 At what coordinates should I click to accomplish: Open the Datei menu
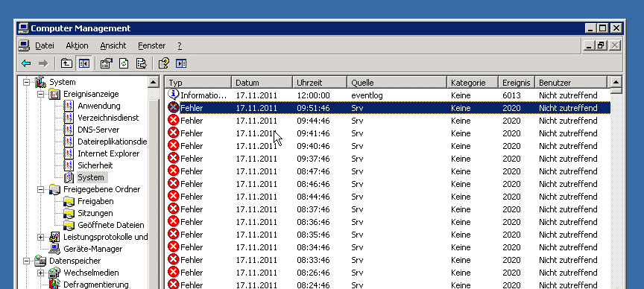[45, 45]
